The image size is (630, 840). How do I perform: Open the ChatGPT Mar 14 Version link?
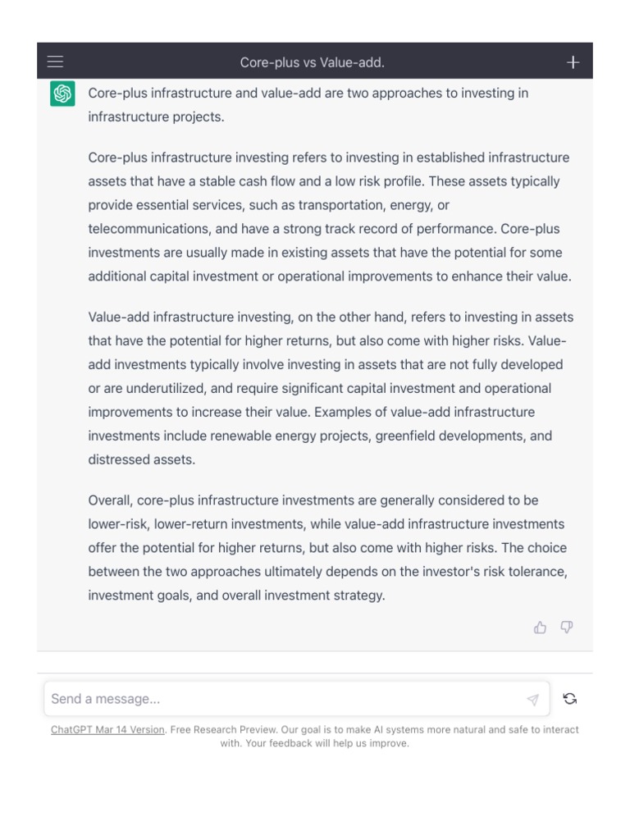(x=107, y=729)
